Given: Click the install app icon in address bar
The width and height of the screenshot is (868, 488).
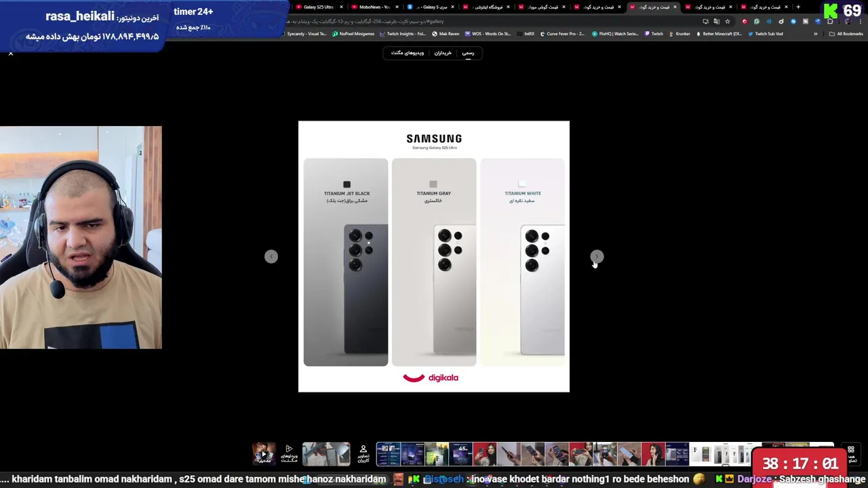Looking at the screenshot, I should click(706, 22).
